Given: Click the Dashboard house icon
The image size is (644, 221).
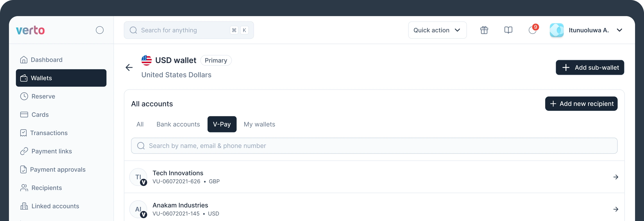Looking at the screenshot, I should tap(24, 60).
